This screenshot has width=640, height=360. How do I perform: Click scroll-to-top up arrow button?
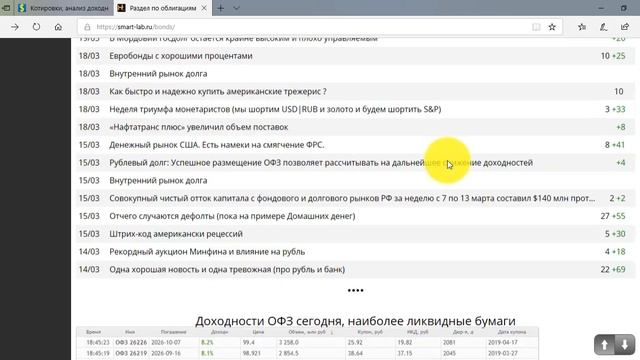click(x=604, y=345)
